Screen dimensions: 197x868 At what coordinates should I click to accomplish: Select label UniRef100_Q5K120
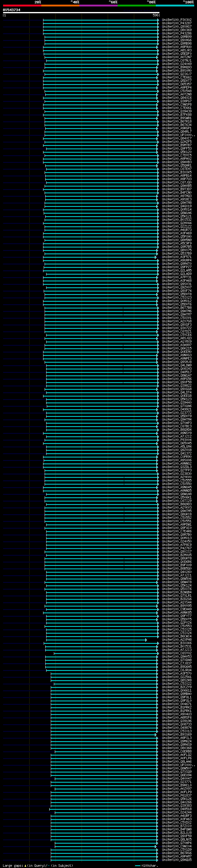[177, 152]
